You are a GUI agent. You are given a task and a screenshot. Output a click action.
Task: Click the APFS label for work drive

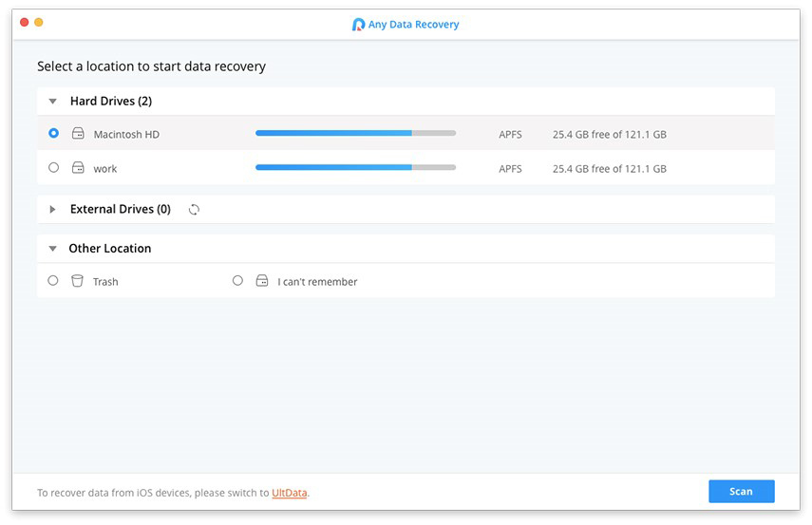(511, 169)
